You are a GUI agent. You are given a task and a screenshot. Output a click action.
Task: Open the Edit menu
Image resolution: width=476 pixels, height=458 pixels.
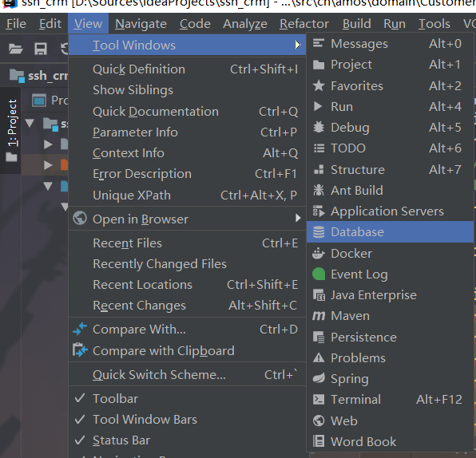(x=50, y=24)
